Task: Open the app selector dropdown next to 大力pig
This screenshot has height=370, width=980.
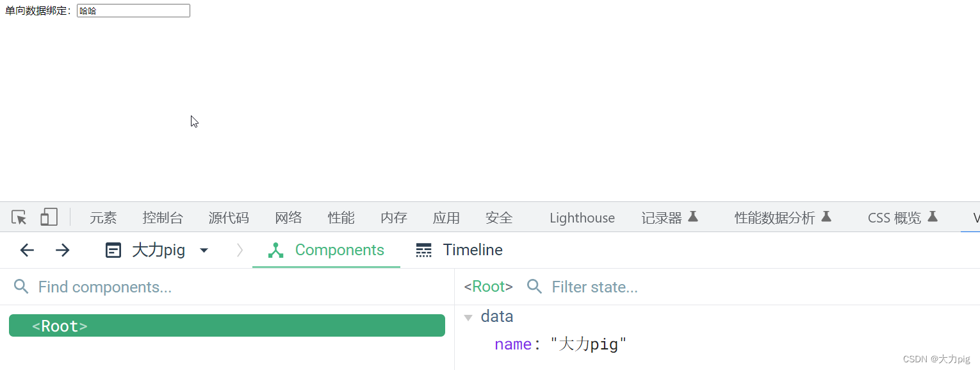Action: click(x=204, y=250)
